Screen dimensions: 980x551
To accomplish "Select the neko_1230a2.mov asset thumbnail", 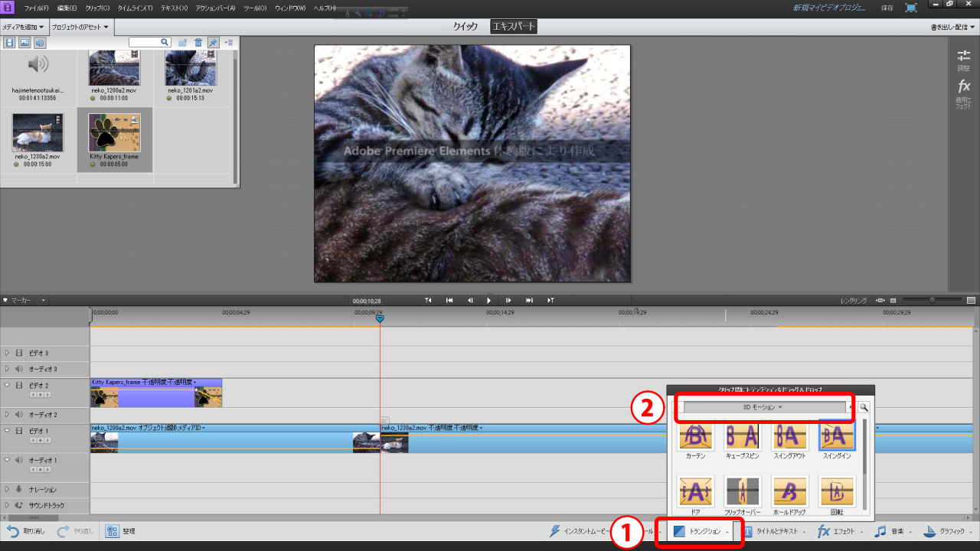I will pos(38,133).
